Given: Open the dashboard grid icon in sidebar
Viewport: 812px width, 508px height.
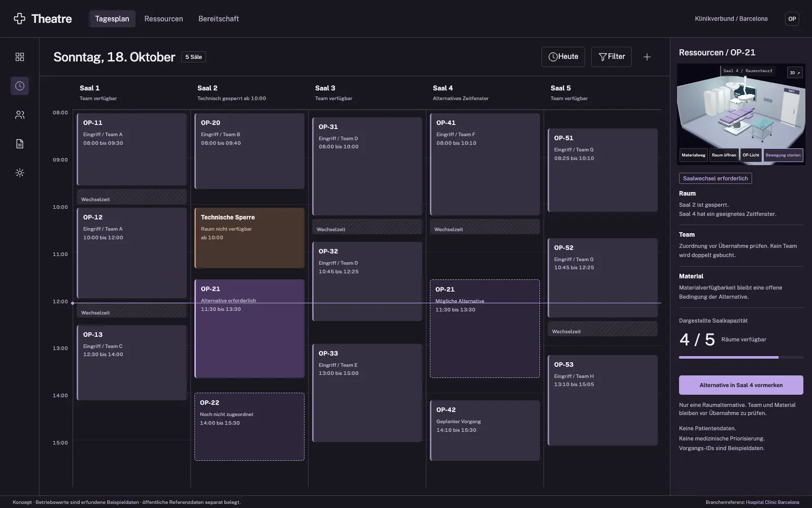Looking at the screenshot, I should point(20,57).
